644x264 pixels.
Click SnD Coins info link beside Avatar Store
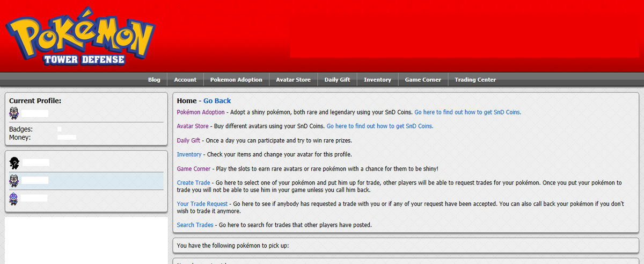(380, 126)
